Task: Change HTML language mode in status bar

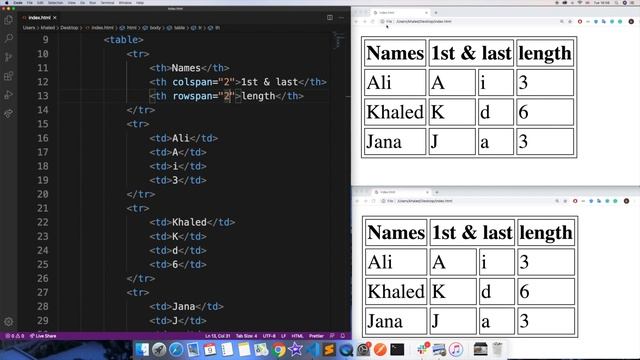Action: 298,336
